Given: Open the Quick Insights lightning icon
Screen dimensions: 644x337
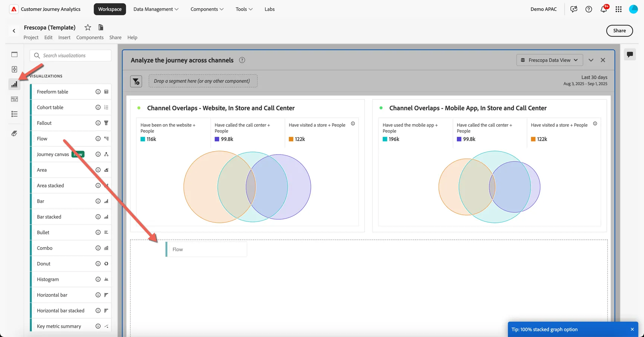Looking at the screenshot, I should [x=14, y=69].
